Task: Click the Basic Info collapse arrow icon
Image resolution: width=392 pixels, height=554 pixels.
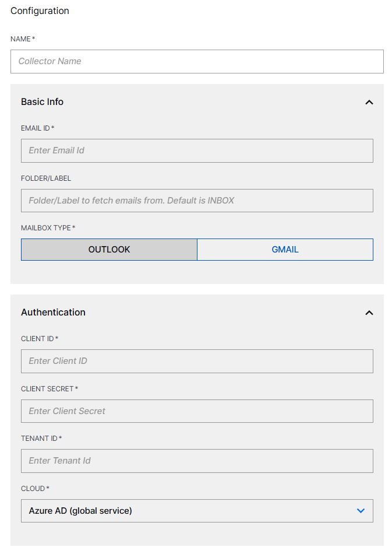Action: [x=369, y=102]
